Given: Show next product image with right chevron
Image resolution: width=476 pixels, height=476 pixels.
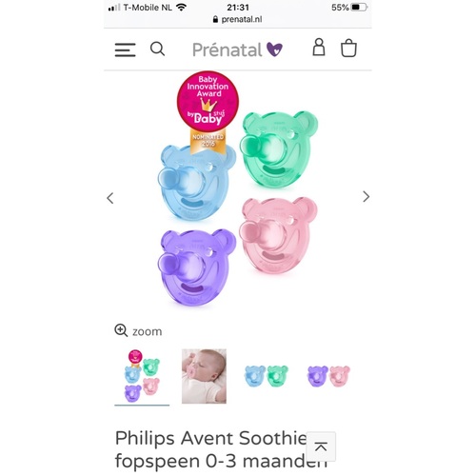Looking at the screenshot, I should coord(366,197).
